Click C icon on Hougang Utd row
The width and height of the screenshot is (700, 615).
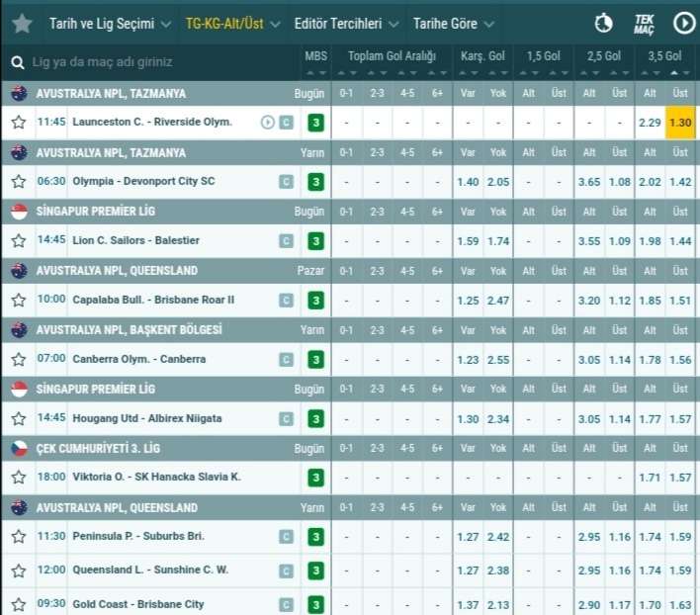(x=286, y=418)
